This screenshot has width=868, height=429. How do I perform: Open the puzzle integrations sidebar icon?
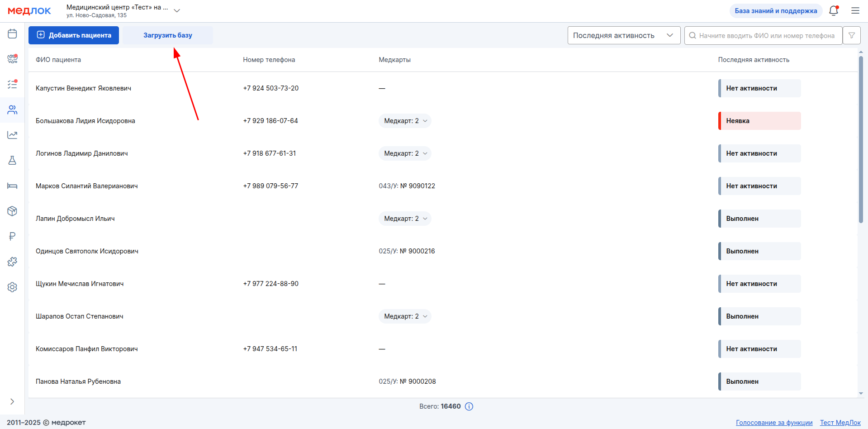[x=12, y=262]
